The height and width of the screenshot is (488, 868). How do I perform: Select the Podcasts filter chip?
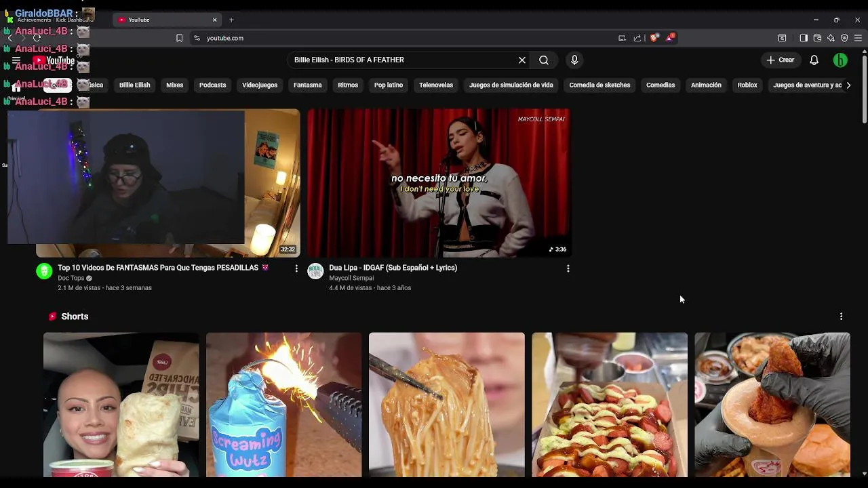tap(212, 85)
